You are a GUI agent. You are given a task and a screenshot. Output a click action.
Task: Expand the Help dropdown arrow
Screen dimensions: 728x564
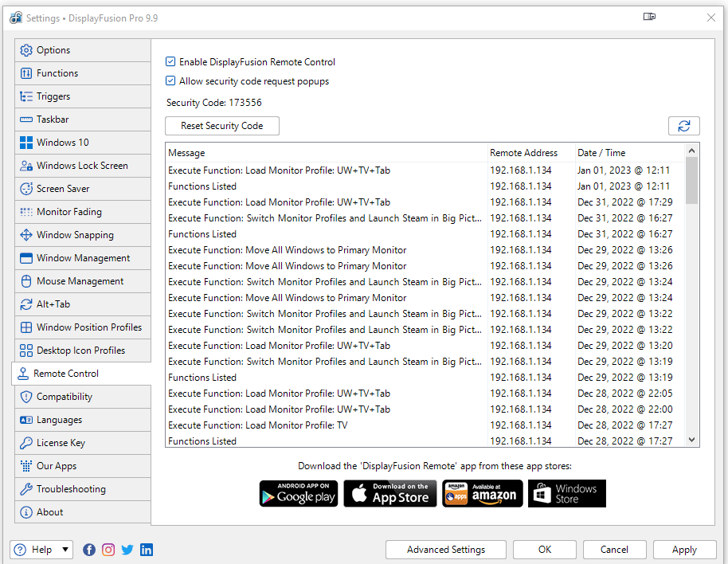[65, 550]
